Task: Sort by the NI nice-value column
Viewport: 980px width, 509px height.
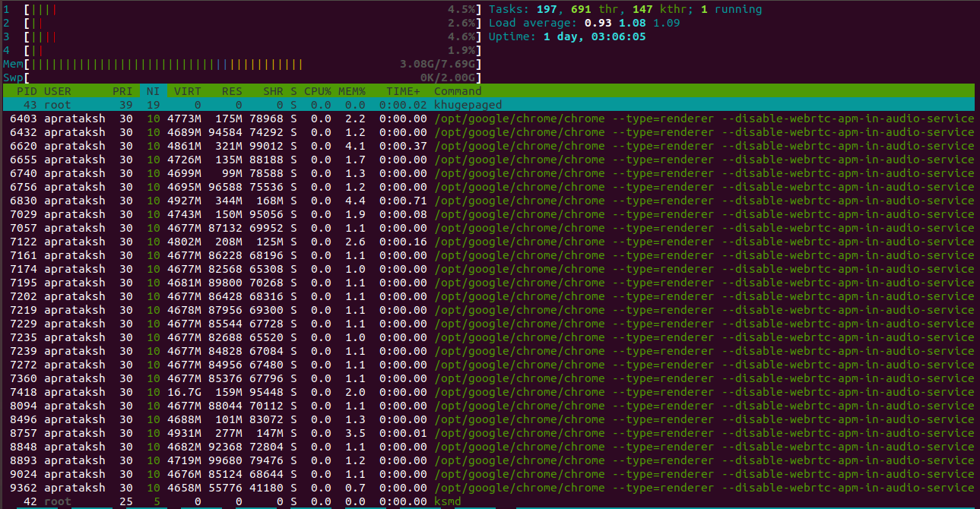Action: coord(152,91)
